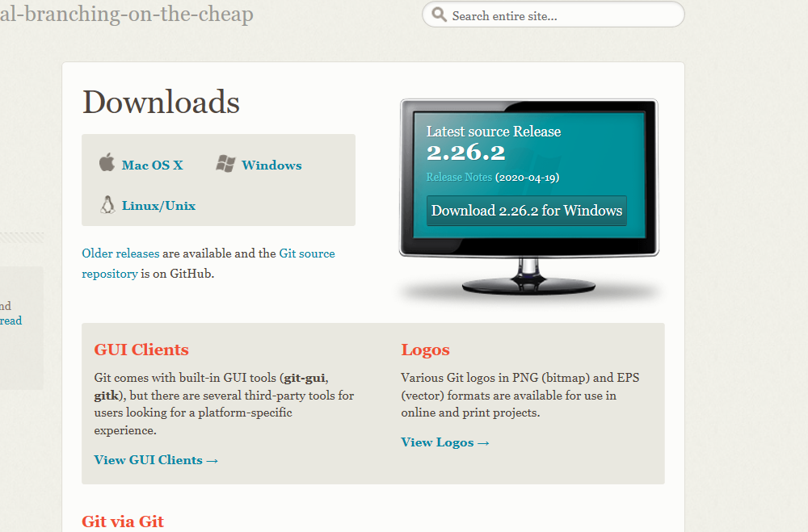Focus the Search entire site field
This screenshot has height=532, width=808.
click(553, 15)
